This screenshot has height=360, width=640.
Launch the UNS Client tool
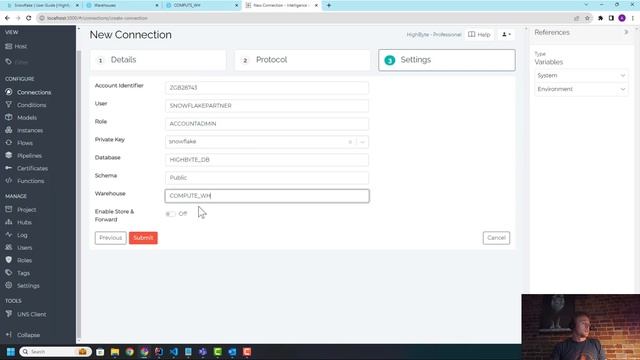tap(26, 314)
